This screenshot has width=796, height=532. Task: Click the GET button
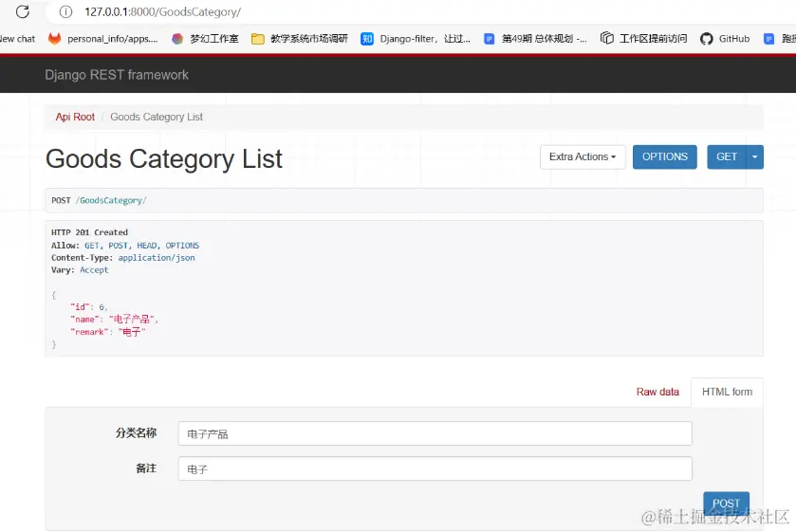[727, 156]
